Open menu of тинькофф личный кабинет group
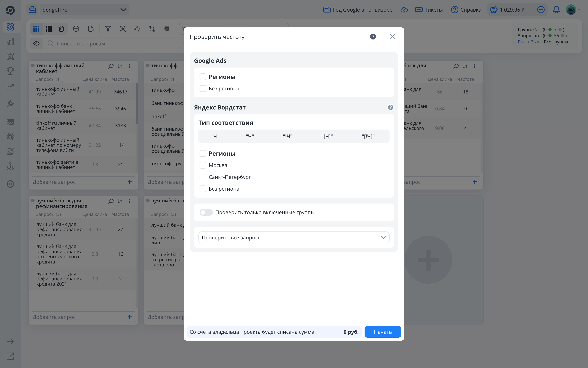This screenshot has width=588, height=368. [129, 66]
